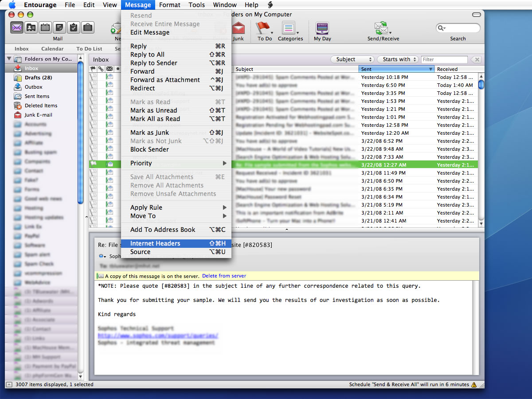Viewport: 532px width, 399px height.
Task: Open the Project Center briefcase icon
Action: pos(87,27)
